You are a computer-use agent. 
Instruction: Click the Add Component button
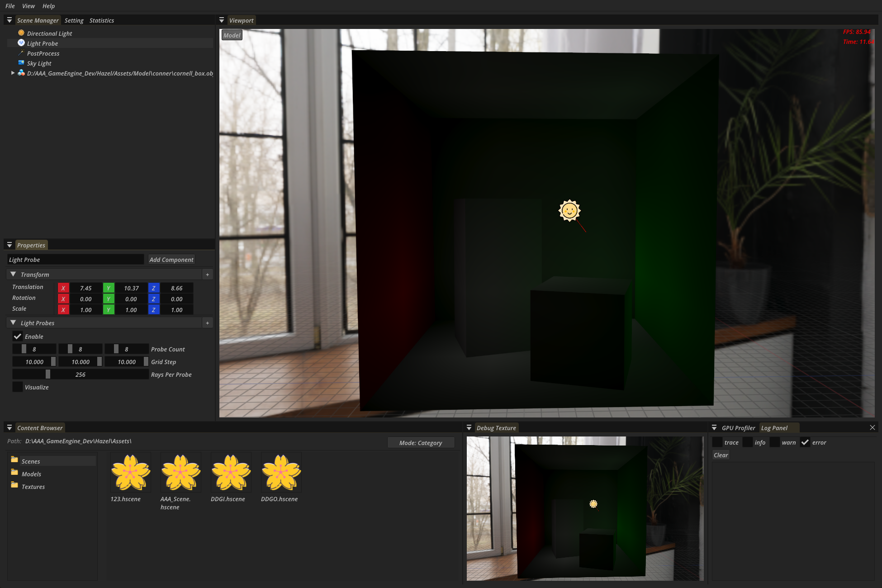(171, 260)
